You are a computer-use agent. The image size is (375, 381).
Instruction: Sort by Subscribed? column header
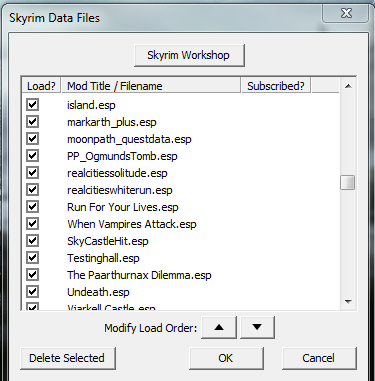(276, 86)
